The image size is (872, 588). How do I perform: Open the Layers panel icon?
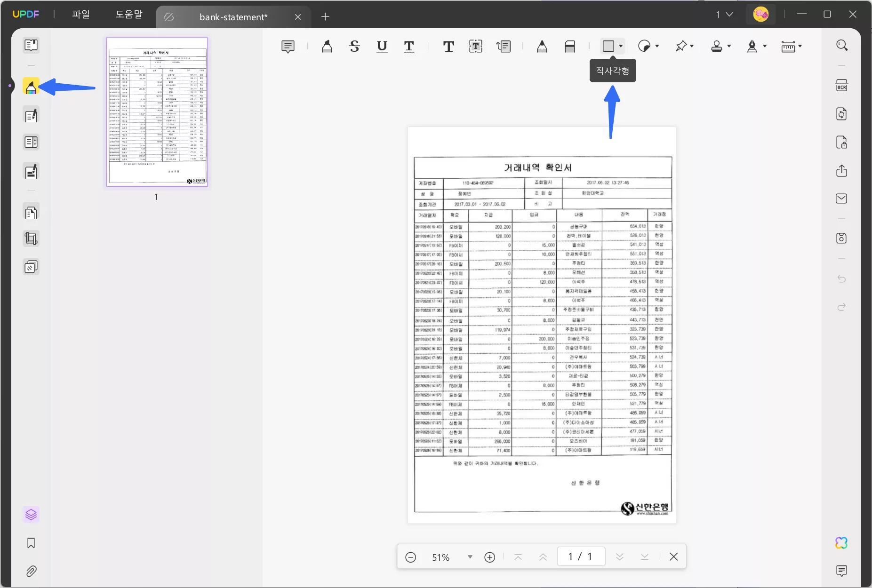31,515
